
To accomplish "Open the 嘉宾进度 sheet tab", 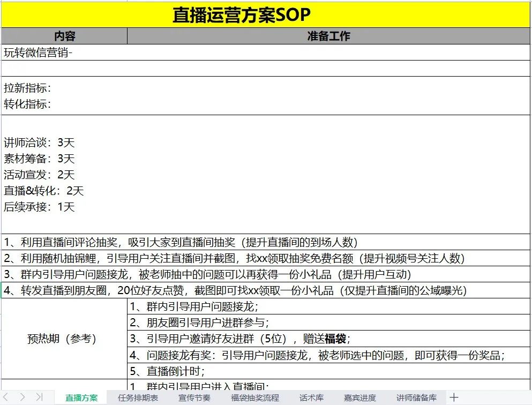I will 359,397.
